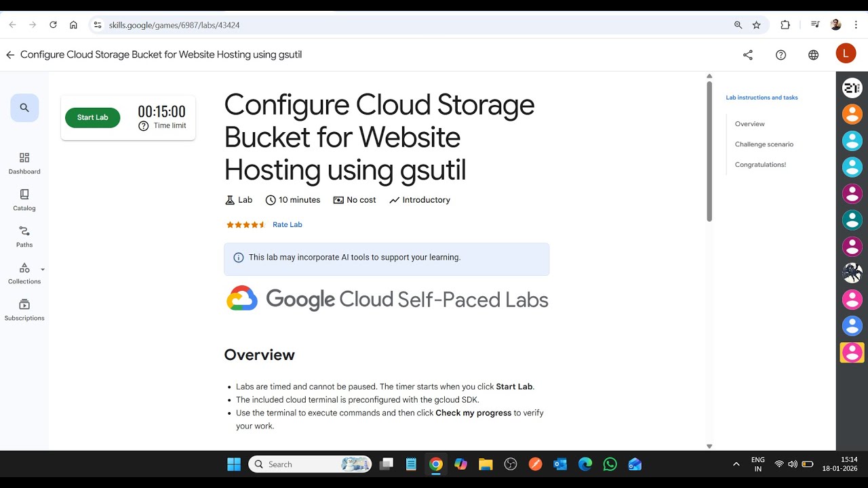Open the Collections section
868x488 pixels.
(24, 273)
